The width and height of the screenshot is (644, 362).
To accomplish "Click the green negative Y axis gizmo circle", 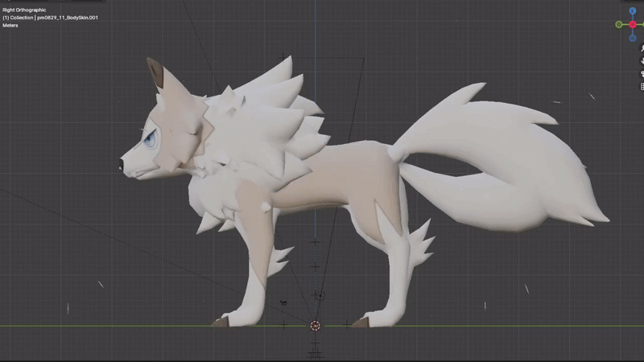I will (x=618, y=24).
